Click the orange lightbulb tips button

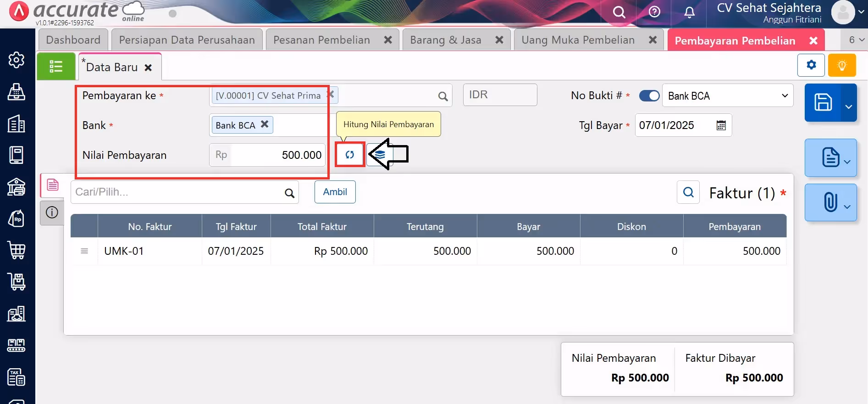click(x=842, y=65)
